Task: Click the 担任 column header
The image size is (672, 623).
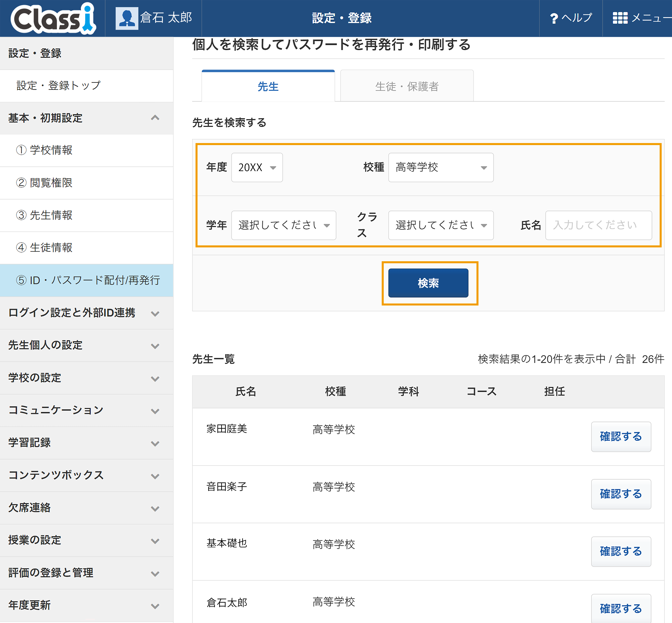Action: (554, 391)
